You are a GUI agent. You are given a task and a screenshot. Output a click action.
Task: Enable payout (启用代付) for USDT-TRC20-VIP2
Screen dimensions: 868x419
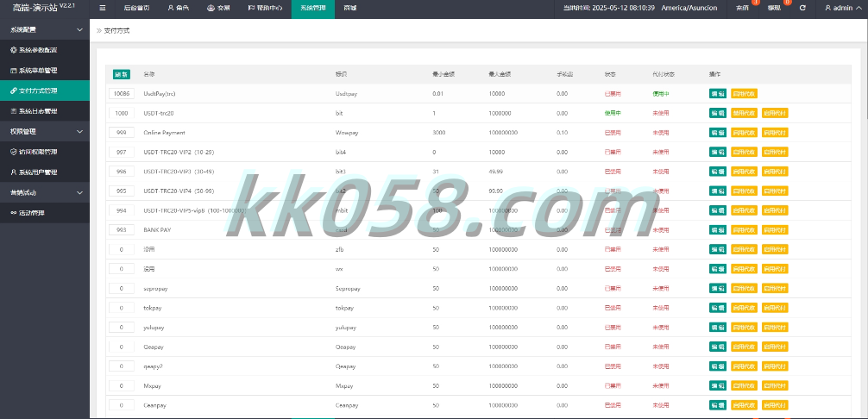coord(775,152)
